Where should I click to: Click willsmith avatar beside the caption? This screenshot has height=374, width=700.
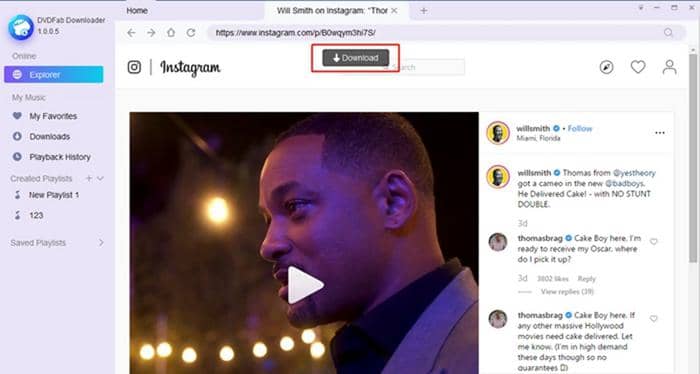pos(498,177)
